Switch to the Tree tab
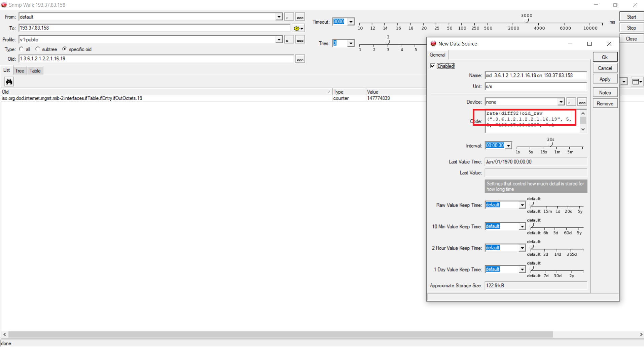The width and height of the screenshot is (644, 347). tap(20, 71)
